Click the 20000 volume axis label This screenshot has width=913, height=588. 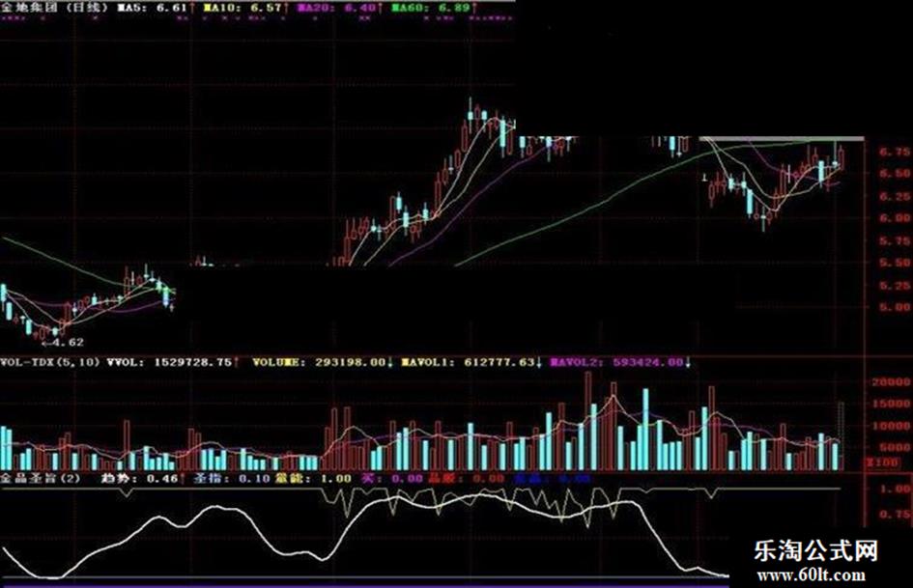[x=891, y=382]
